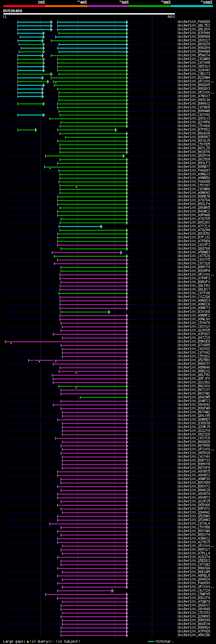Open the UniRef100_O65313 hit entry
216x644 pixels.
[x=194, y=67]
